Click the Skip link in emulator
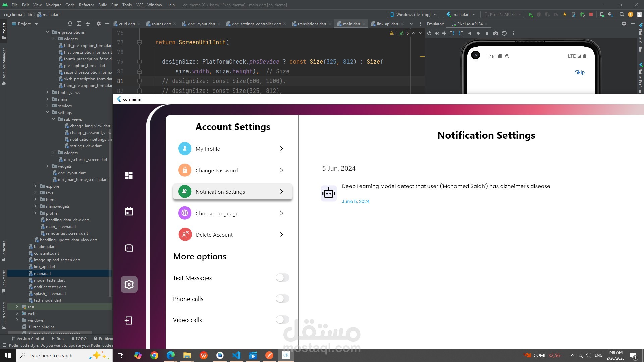Image resolution: width=644 pixels, height=362 pixels. click(x=580, y=72)
